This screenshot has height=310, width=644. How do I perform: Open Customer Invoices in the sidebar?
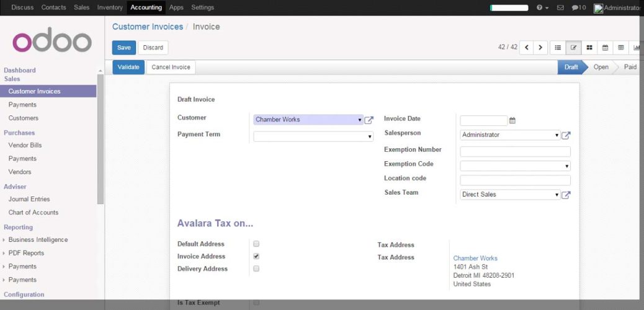(48, 91)
